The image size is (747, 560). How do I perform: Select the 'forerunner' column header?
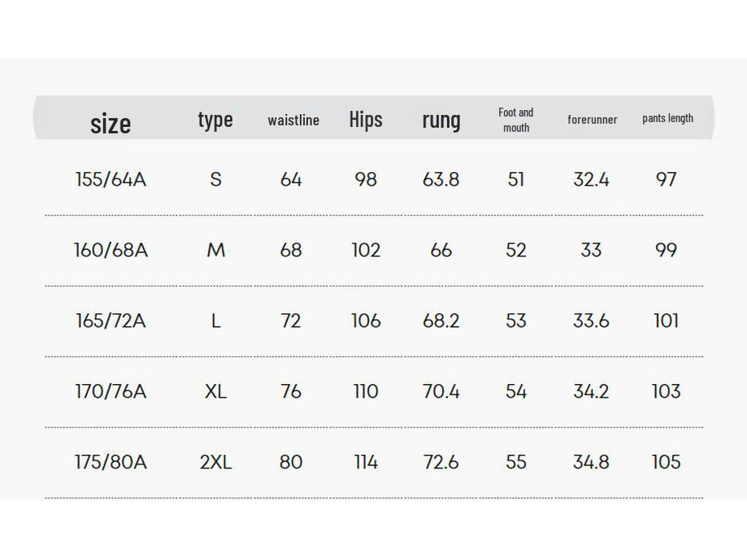click(593, 120)
